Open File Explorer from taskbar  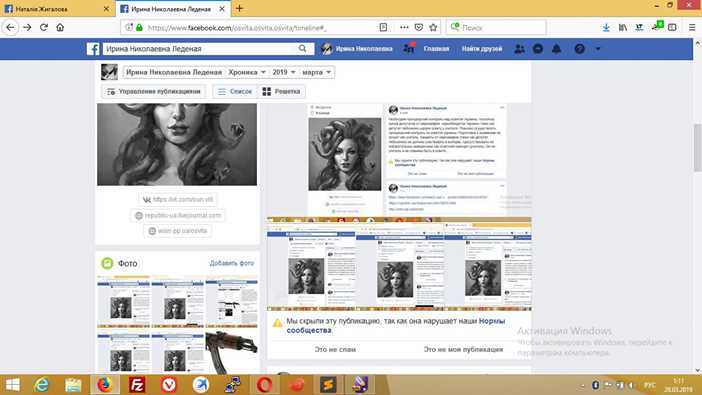click(x=73, y=385)
